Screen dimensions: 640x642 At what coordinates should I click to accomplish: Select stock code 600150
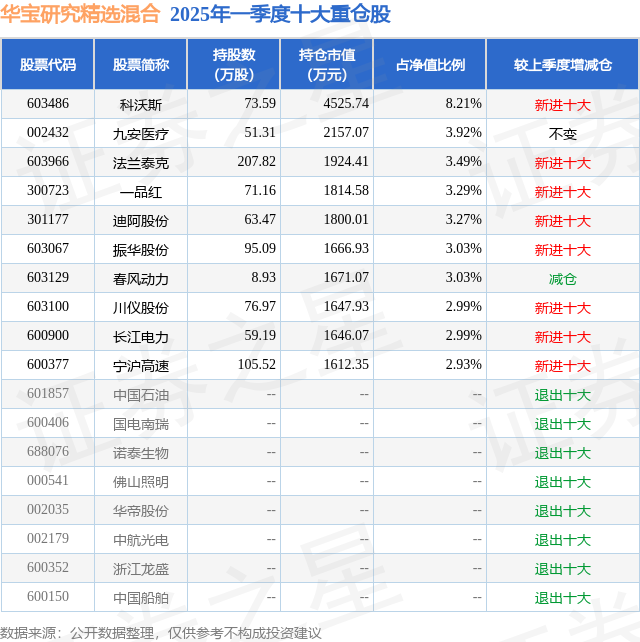click(48, 598)
